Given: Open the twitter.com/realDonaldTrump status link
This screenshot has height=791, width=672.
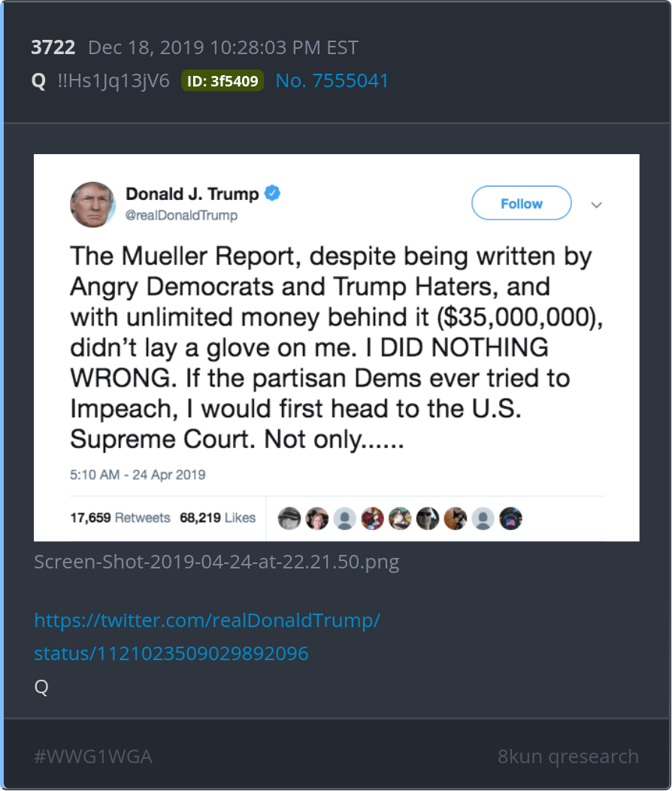Looking at the screenshot, I should (x=207, y=637).
